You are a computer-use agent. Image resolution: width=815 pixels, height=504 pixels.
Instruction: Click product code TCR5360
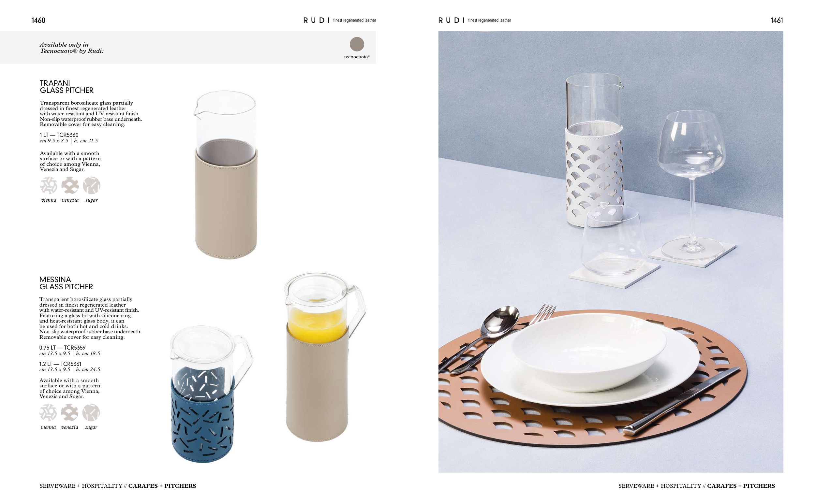pos(67,135)
